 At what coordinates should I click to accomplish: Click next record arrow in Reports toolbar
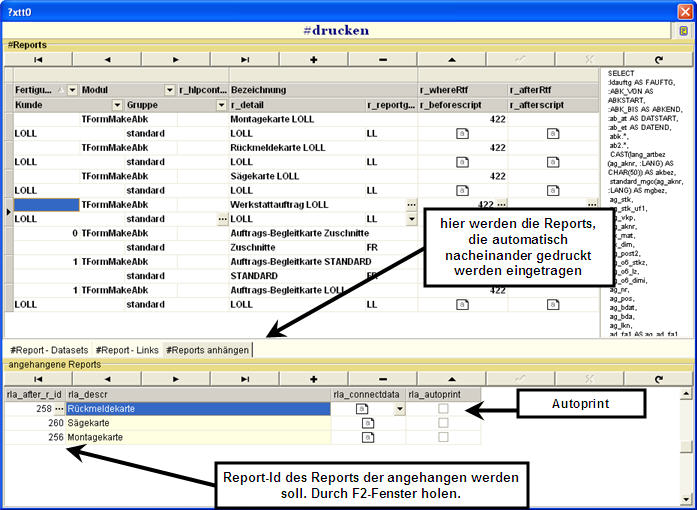176,60
